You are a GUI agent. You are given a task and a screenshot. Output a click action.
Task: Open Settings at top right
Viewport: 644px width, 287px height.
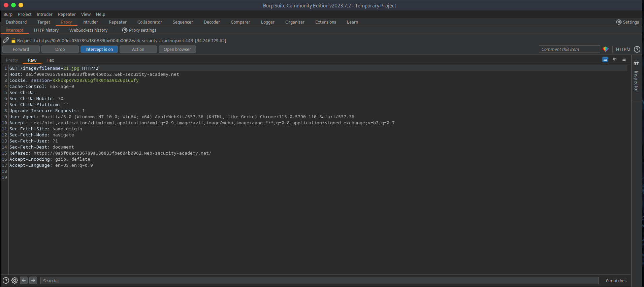click(x=627, y=22)
